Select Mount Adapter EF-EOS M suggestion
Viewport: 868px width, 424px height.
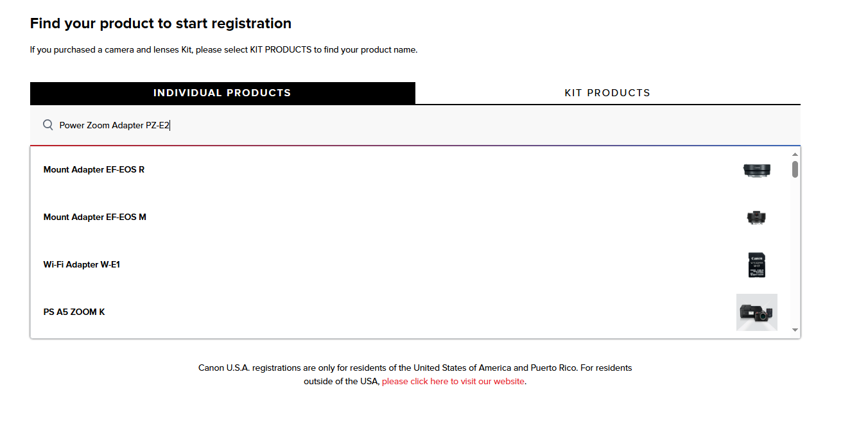94,217
